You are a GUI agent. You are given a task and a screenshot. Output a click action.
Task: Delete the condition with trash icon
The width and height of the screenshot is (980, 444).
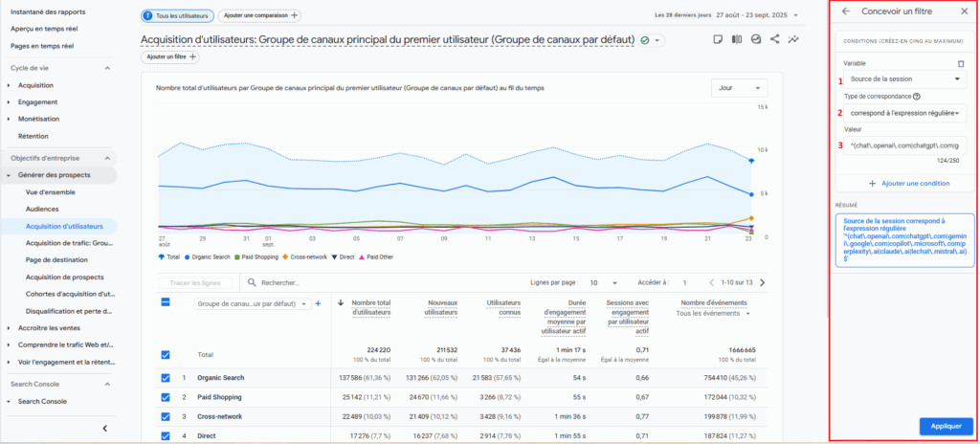pos(961,63)
